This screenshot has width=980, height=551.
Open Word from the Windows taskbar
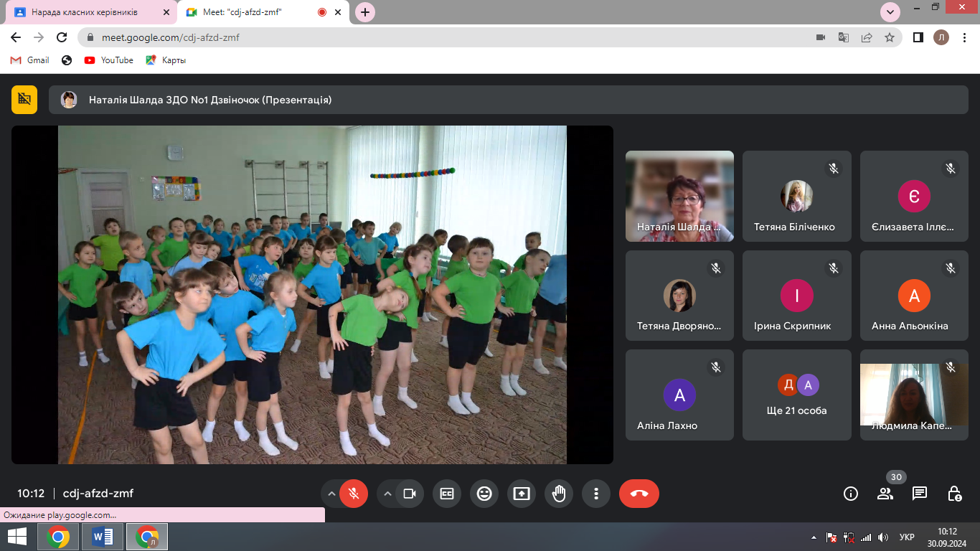point(103,537)
